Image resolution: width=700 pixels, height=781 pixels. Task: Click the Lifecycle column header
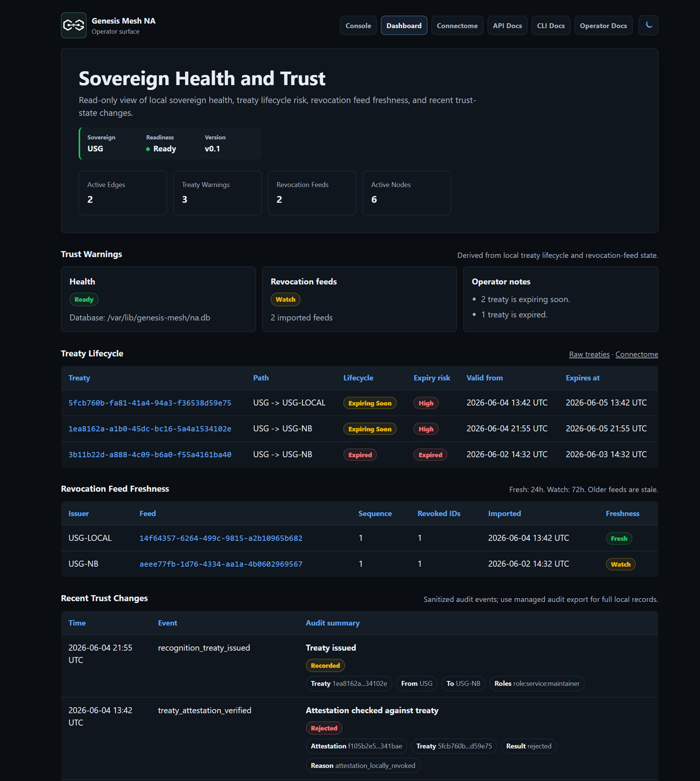pos(358,378)
